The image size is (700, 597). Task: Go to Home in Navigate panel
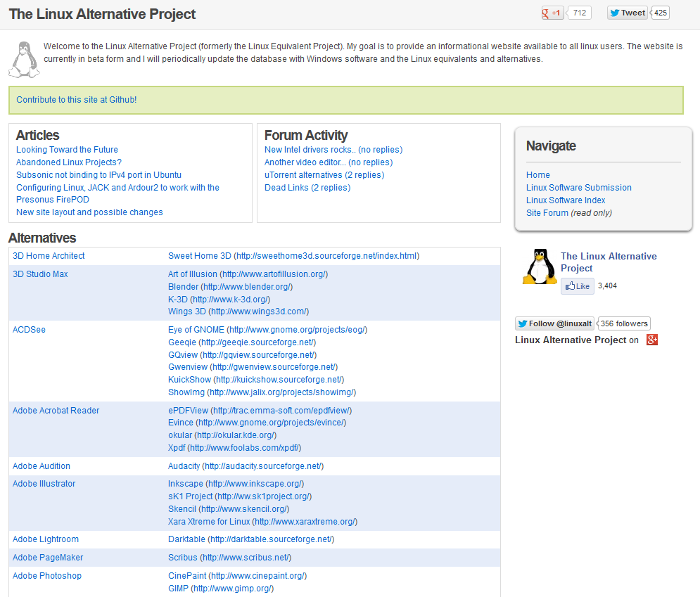tap(538, 175)
